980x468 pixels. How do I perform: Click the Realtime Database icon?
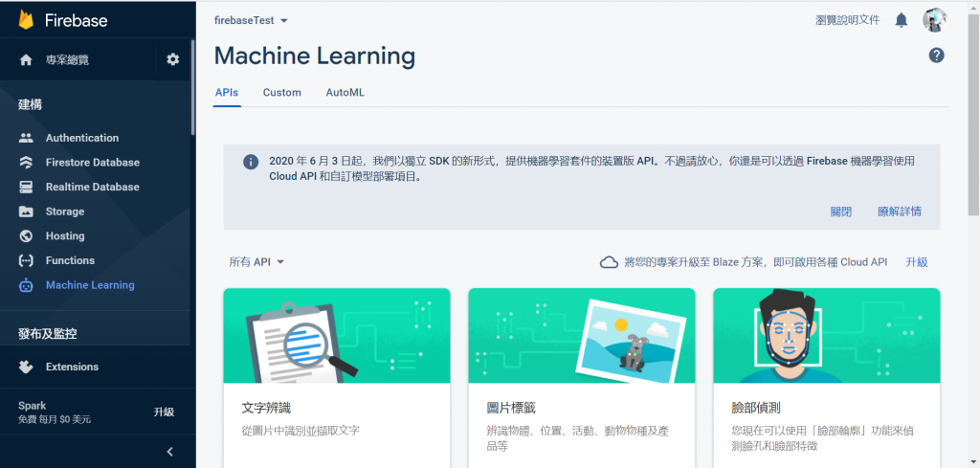(26, 187)
